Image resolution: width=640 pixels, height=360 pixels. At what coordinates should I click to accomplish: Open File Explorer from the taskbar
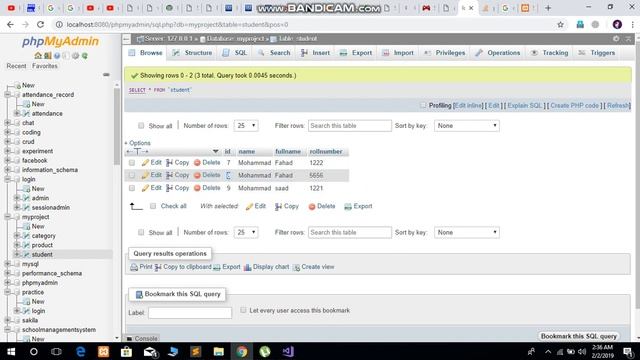[219, 351]
